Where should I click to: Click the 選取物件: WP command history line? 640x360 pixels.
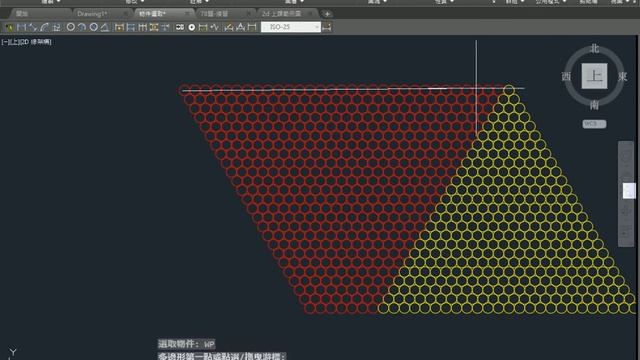click(x=187, y=344)
